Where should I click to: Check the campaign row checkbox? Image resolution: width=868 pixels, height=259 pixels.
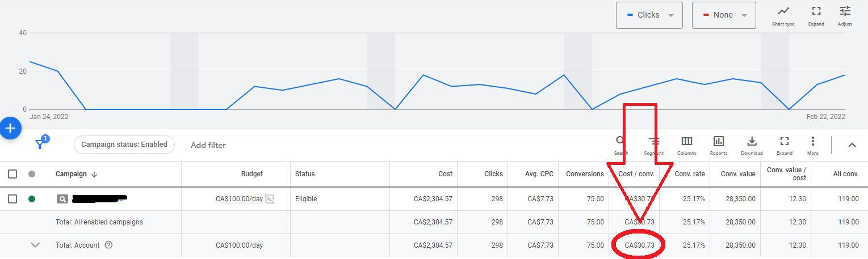coord(12,199)
